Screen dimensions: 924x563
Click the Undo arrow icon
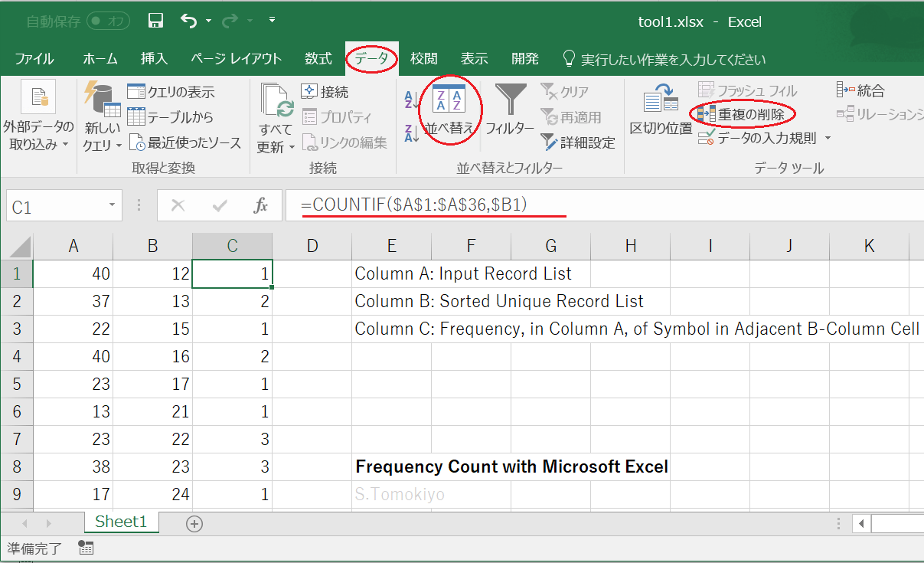point(189,21)
